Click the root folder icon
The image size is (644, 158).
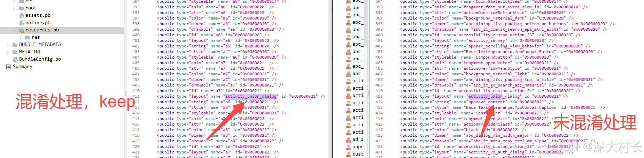[x=21, y=8]
